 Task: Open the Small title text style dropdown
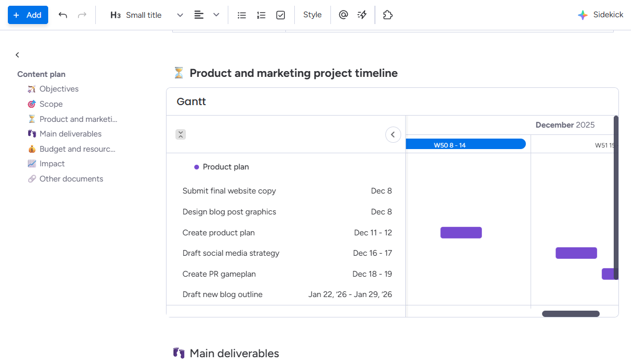pos(147,15)
